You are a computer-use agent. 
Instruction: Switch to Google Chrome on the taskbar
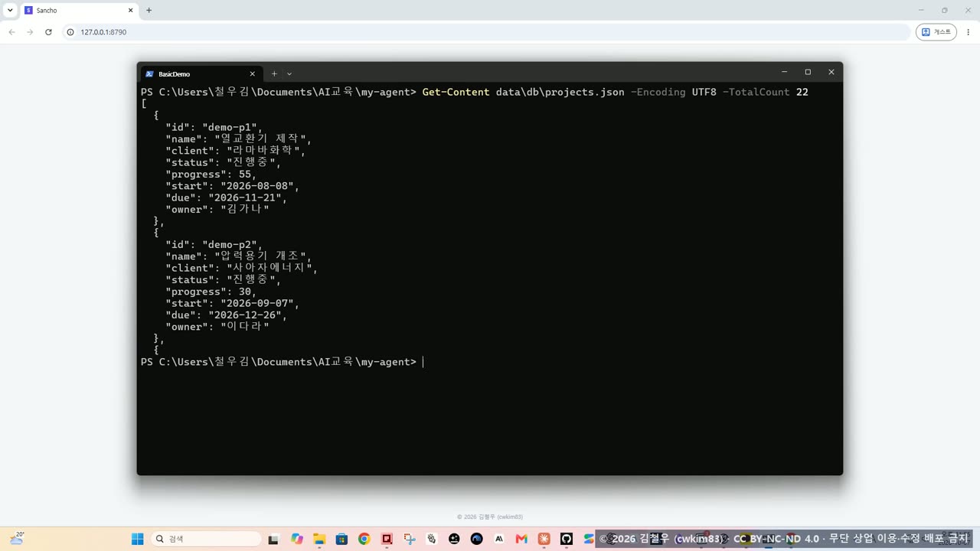(364, 539)
